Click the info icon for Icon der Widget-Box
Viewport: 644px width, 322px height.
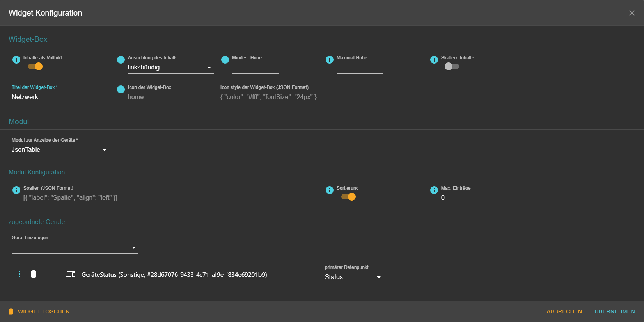pos(121,89)
